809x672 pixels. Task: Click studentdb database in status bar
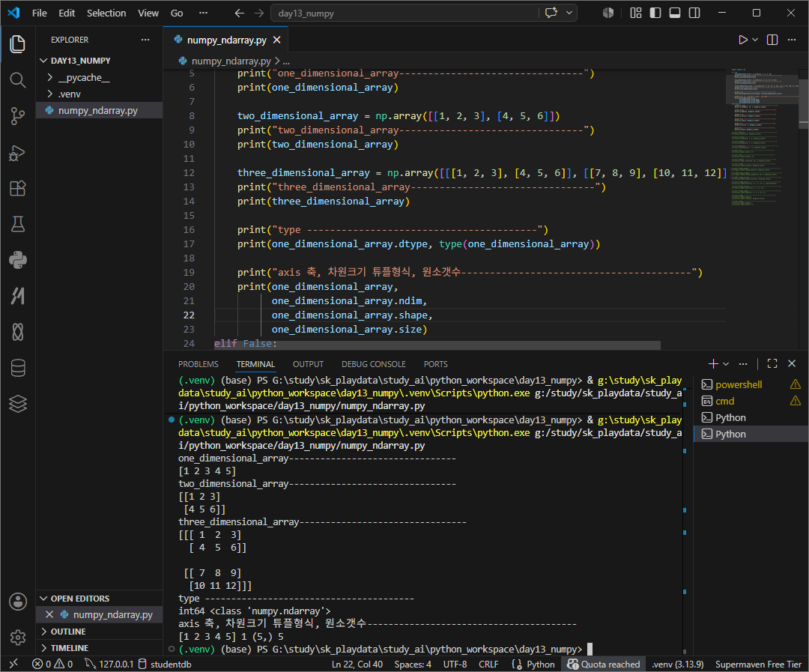point(165,665)
